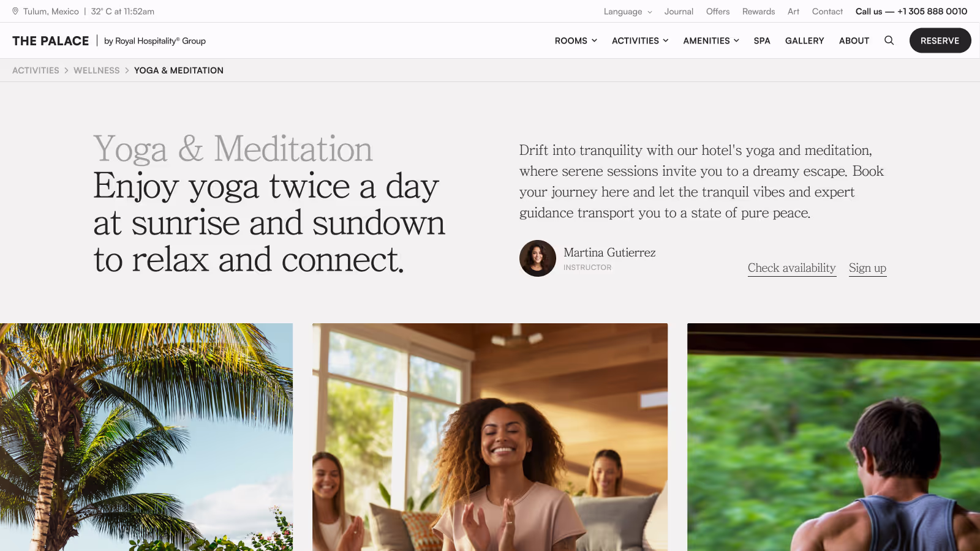Open the Rewards link

point(758,11)
